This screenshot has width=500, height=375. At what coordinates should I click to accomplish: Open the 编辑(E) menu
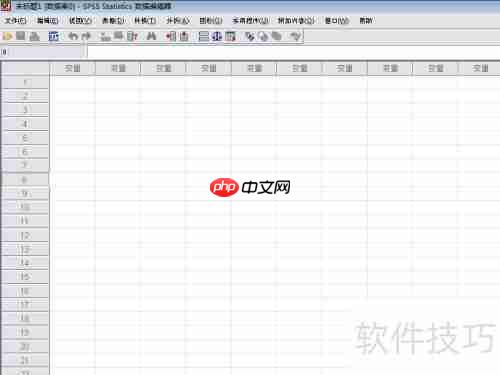click(47, 21)
